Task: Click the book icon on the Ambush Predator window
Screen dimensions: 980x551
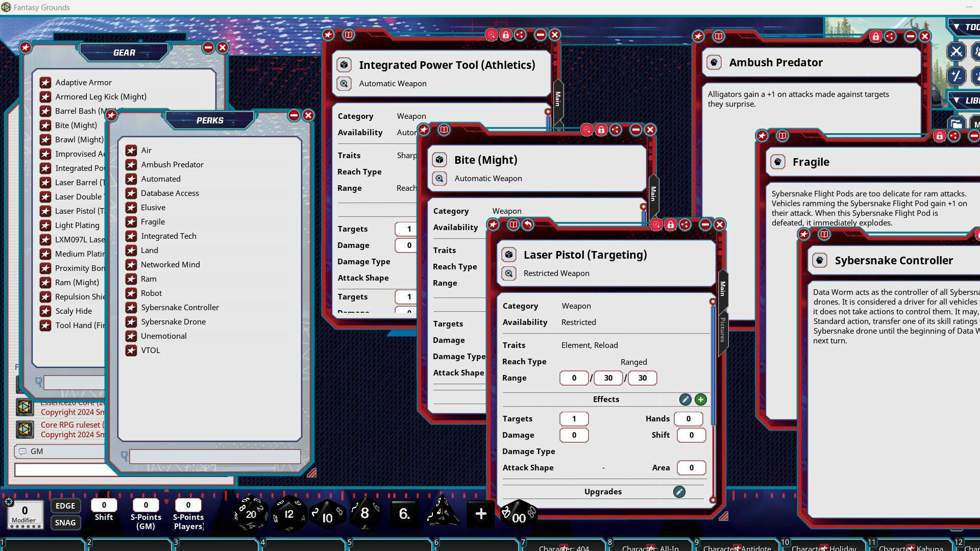Action: coord(718,37)
